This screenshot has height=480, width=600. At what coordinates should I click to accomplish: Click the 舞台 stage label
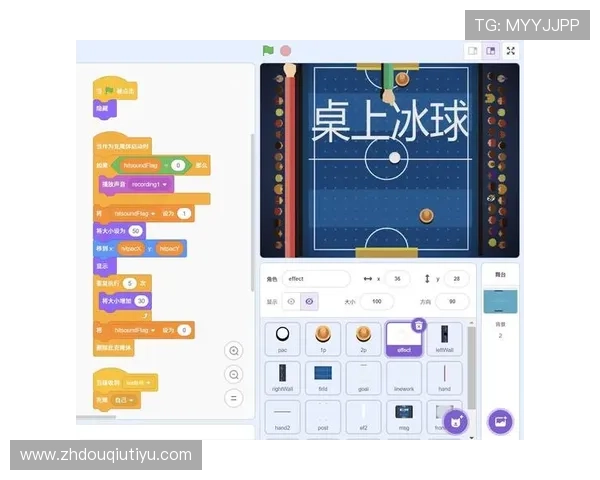(x=501, y=274)
